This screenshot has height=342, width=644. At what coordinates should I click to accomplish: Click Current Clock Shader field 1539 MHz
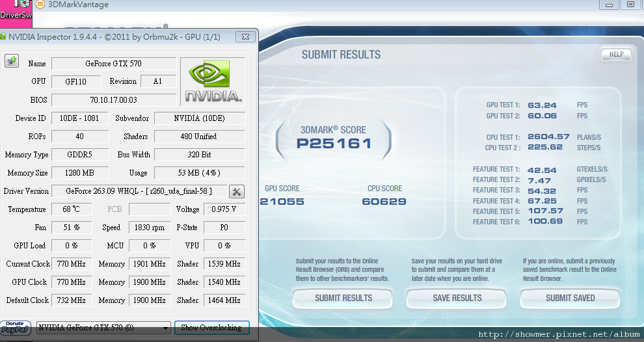[x=224, y=264]
